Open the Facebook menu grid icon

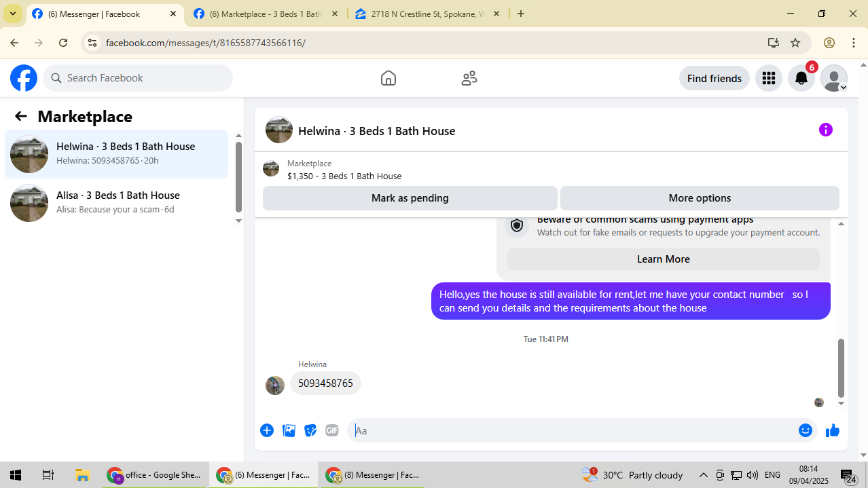[x=769, y=78]
